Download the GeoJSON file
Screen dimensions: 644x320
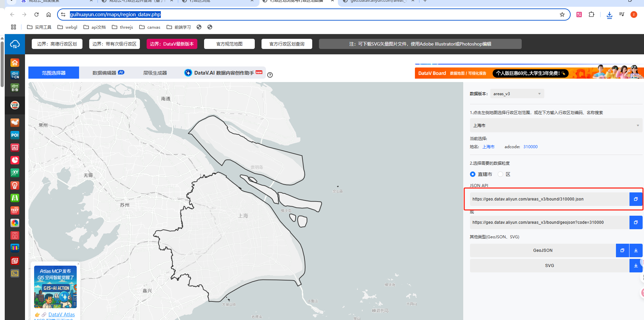(x=636, y=250)
